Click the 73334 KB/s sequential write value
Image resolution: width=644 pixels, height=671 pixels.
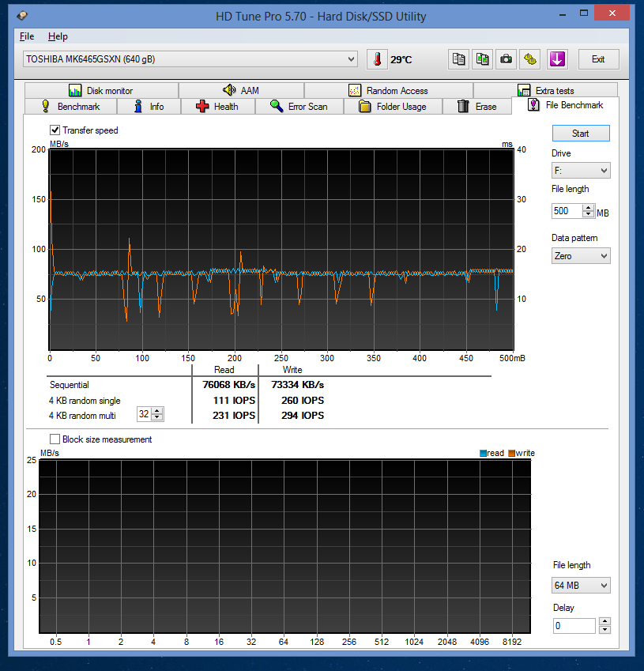click(297, 385)
